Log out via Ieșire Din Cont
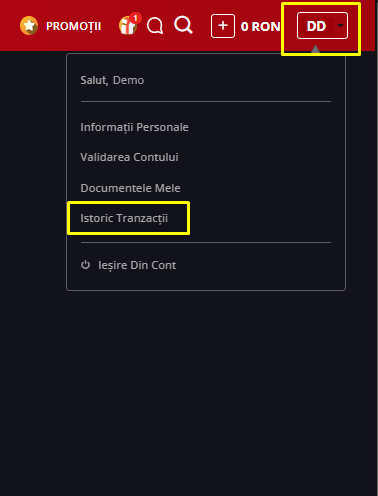Image resolution: width=378 pixels, height=496 pixels. point(137,265)
